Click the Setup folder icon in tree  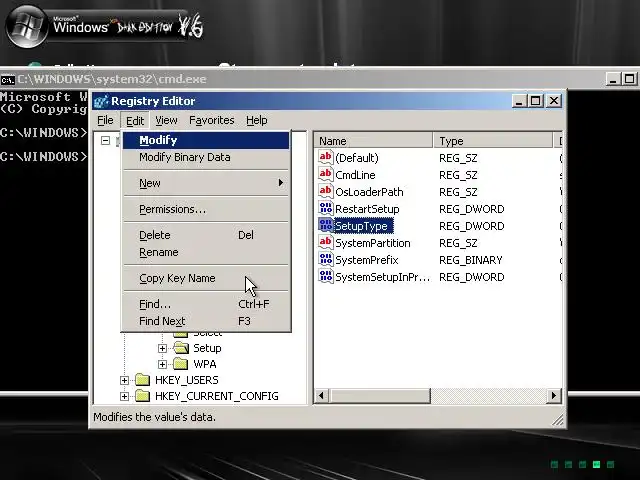[x=181, y=348]
